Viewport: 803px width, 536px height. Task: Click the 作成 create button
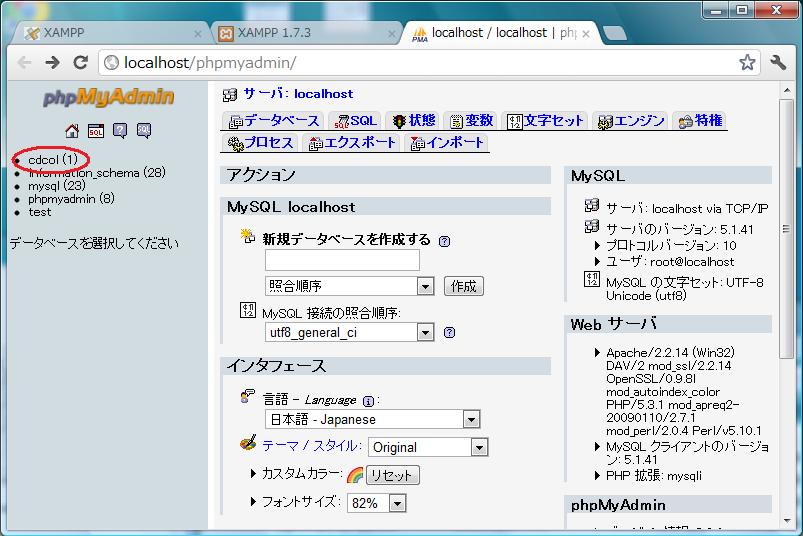click(463, 286)
